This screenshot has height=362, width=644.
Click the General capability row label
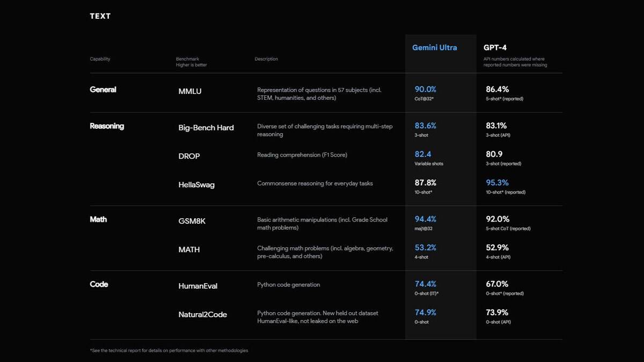click(x=103, y=90)
